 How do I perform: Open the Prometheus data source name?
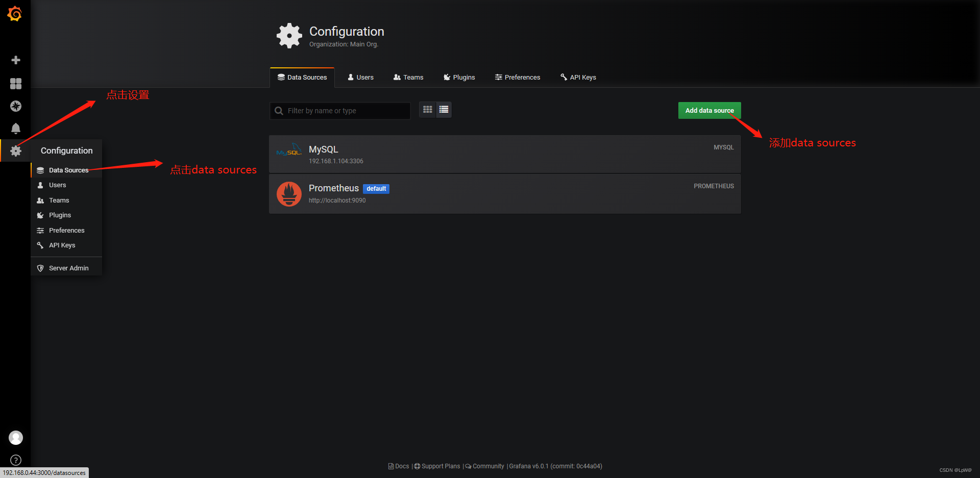click(334, 188)
